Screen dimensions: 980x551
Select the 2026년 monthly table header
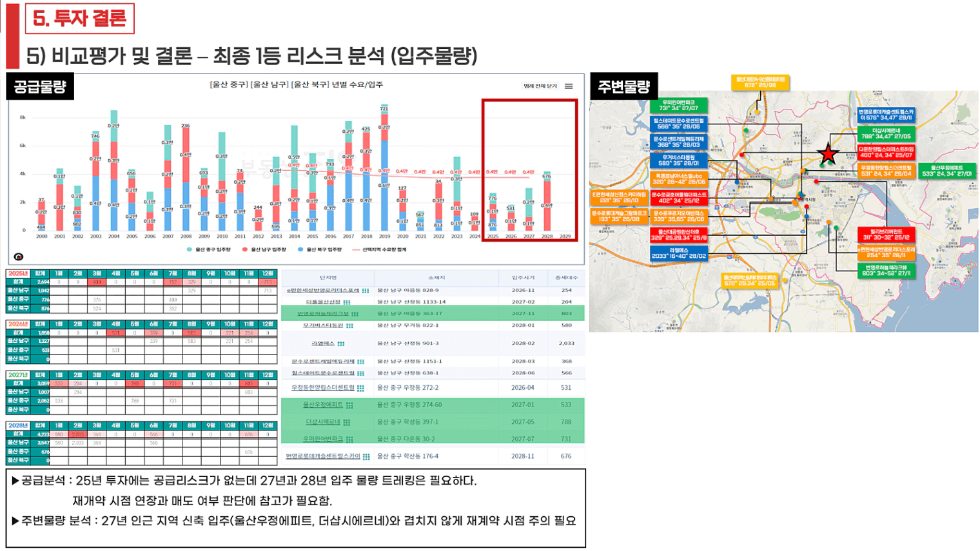click(x=18, y=324)
